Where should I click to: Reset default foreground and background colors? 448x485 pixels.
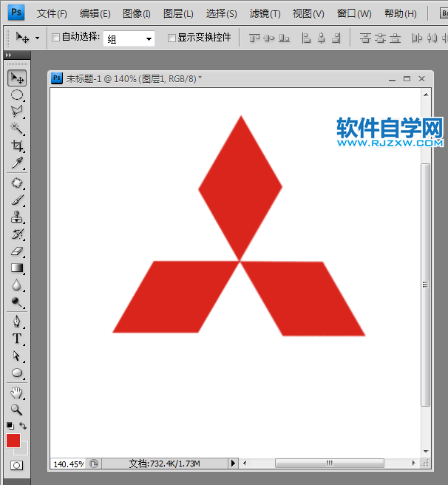tap(10, 426)
